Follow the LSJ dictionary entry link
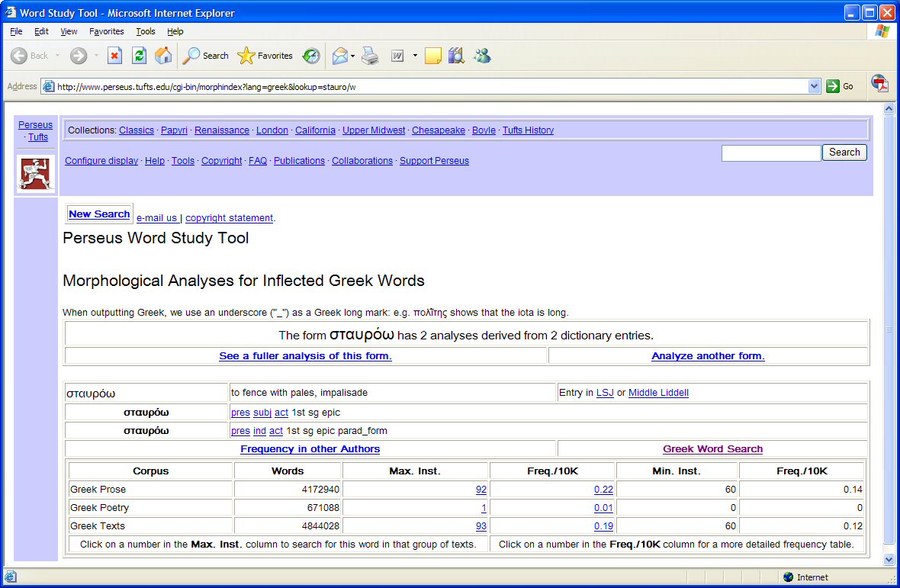The height and width of the screenshot is (588, 900). tap(605, 393)
